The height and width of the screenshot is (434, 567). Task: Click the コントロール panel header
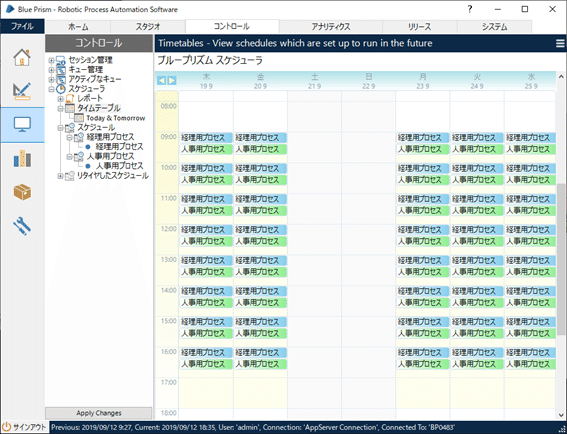pyautogui.click(x=99, y=43)
